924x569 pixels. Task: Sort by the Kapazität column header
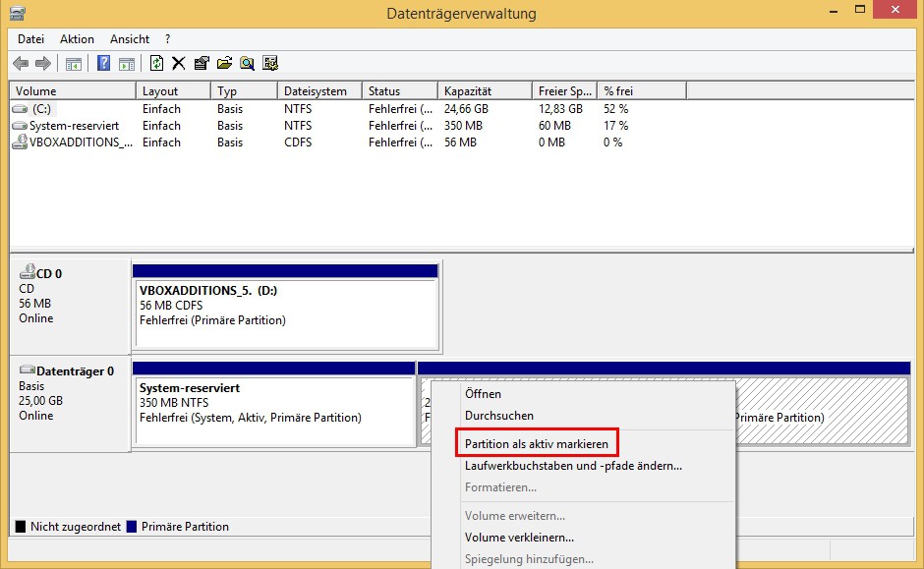(x=468, y=91)
